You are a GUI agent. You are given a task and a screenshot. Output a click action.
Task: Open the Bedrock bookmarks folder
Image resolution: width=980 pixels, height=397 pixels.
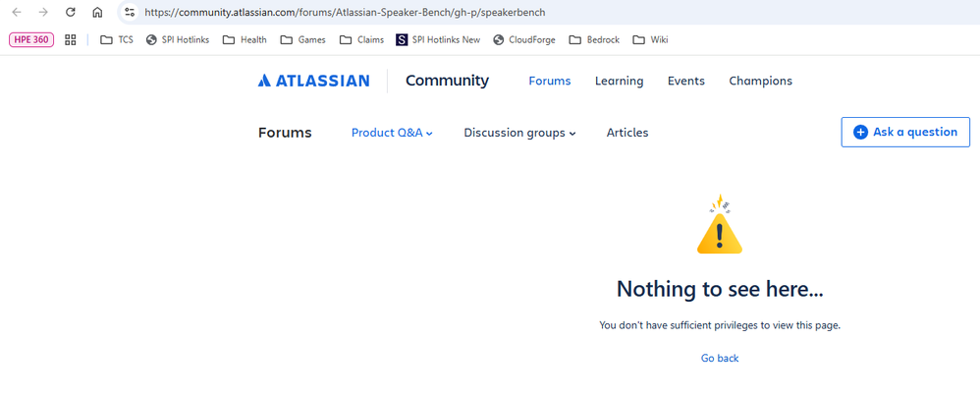coord(594,40)
